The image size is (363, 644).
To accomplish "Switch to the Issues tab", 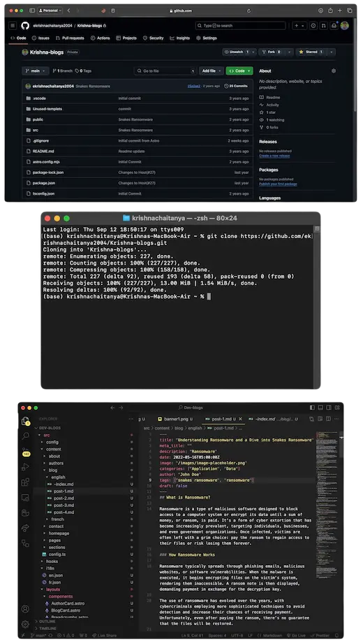I will [40, 38].
